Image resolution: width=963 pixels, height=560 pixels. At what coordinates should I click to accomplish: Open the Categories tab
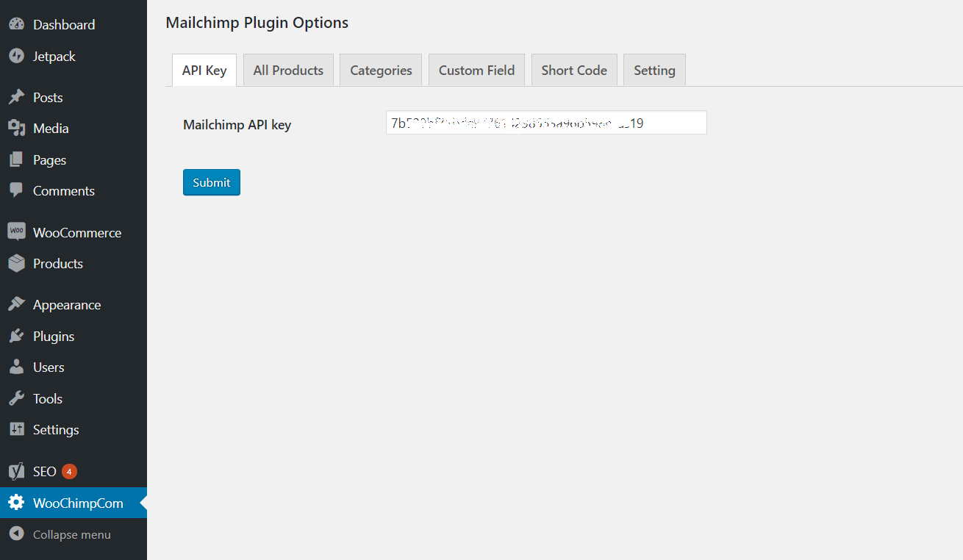pyautogui.click(x=381, y=71)
